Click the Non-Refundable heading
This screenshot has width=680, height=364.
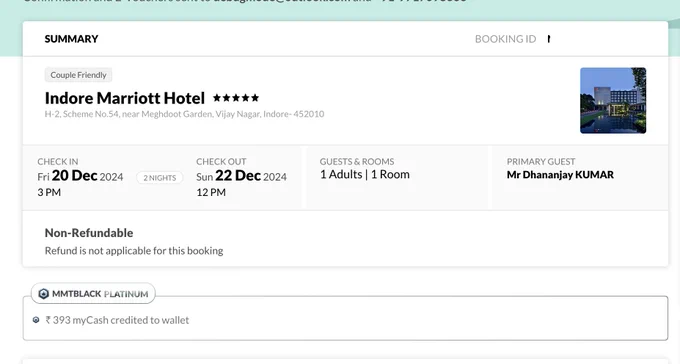point(89,233)
